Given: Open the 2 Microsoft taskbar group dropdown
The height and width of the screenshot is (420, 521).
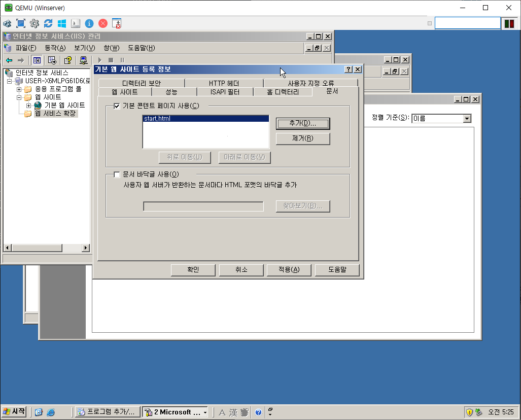Looking at the screenshot, I should pos(205,412).
